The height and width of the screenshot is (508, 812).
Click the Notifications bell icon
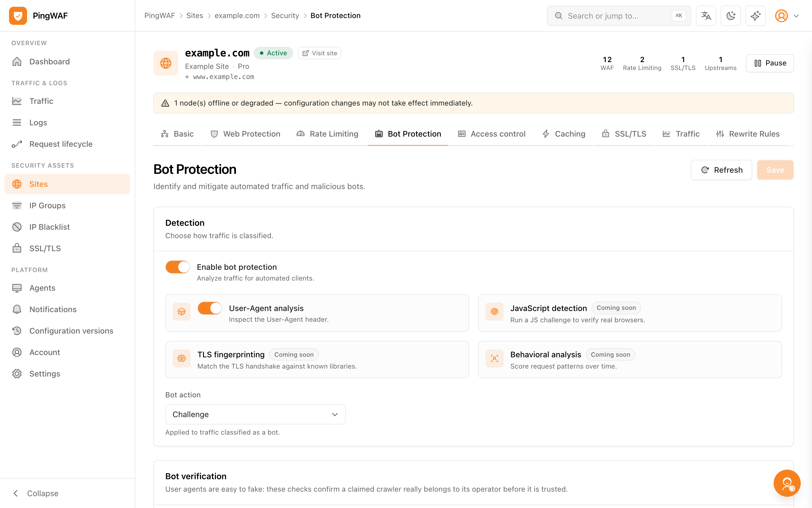coord(17,309)
